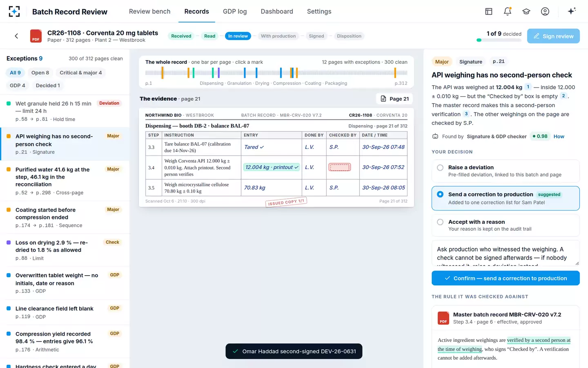Image resolution: width=588 pixels, height=368 pixels.
Task: Go back using the left chevron
Action: pyautogui.click(x=16, y=36)
